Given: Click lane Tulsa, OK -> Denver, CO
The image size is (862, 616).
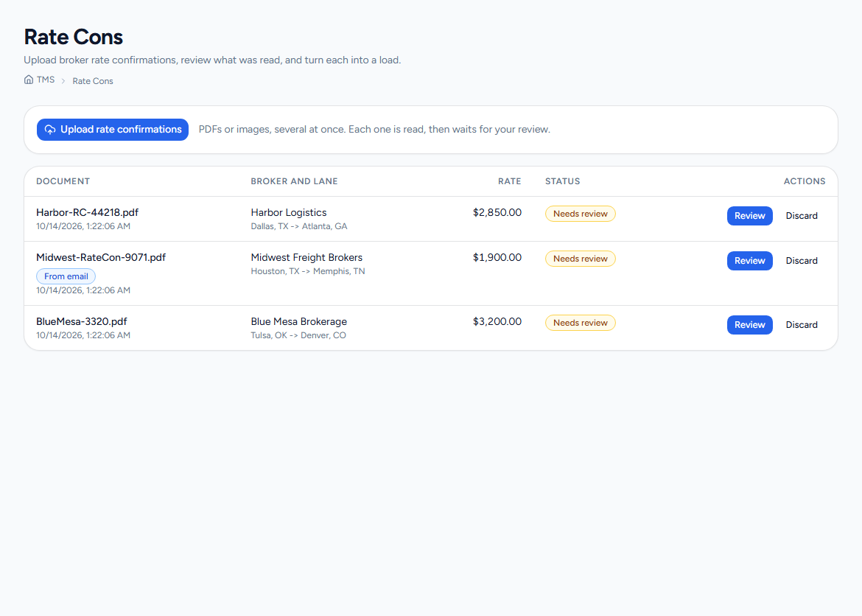Looking at the screenshot, I should (x=298, y=335).
